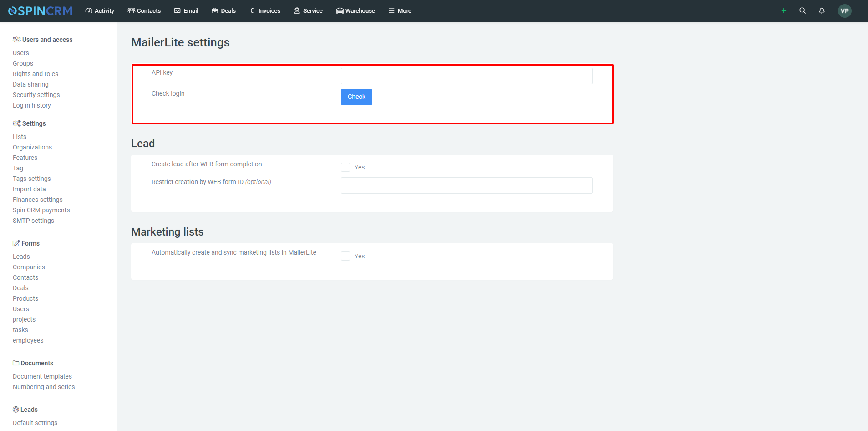Open SMTP settings
The width and height of the screenshot is (868, 431).
33,221
